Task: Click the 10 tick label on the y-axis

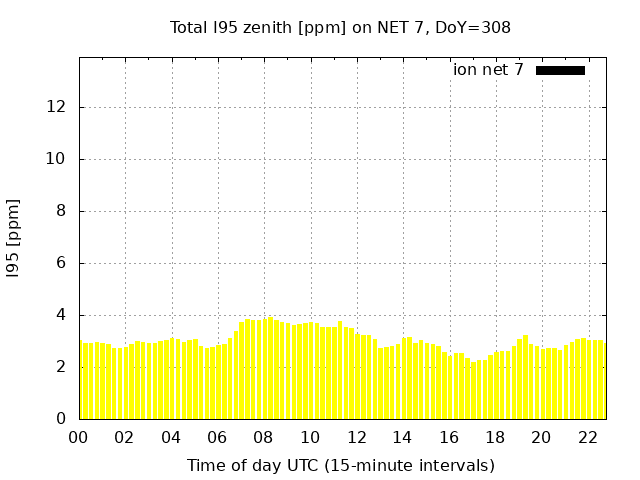Action: click(58, 159)
